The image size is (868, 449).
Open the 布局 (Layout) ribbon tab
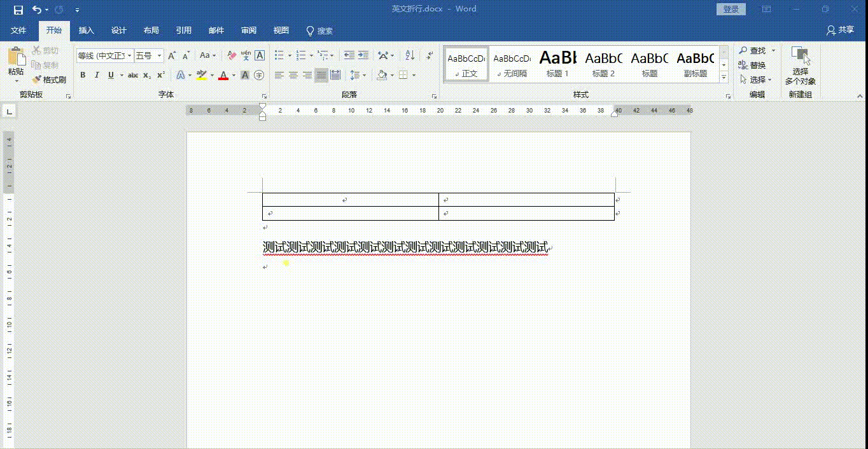[x=151, y=31]
